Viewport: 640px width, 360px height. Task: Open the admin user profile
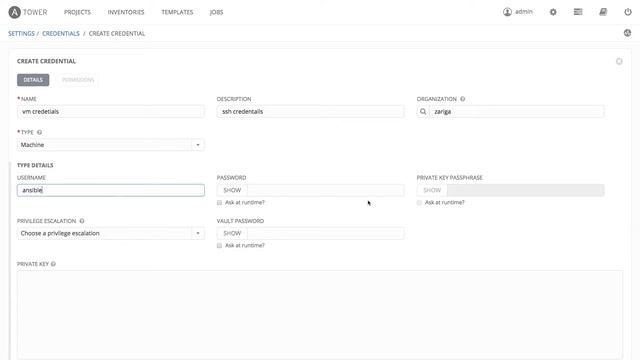pyautogui.click(x=518, y=12)
